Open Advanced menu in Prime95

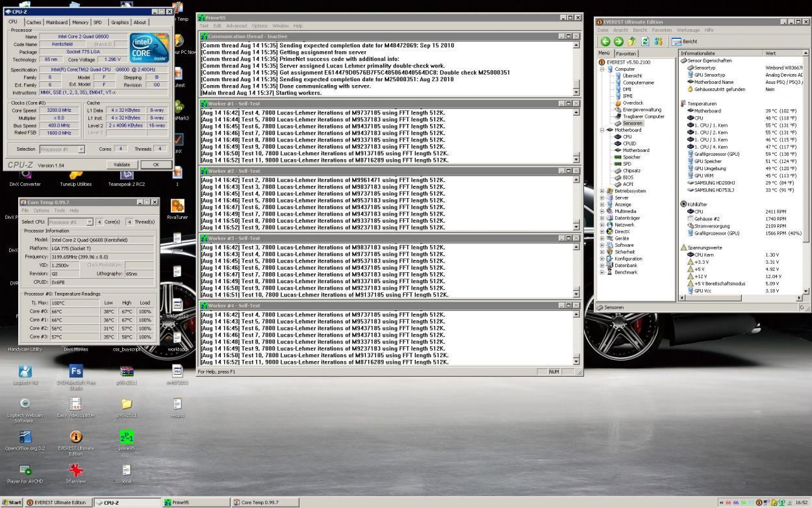coord(236,26)
